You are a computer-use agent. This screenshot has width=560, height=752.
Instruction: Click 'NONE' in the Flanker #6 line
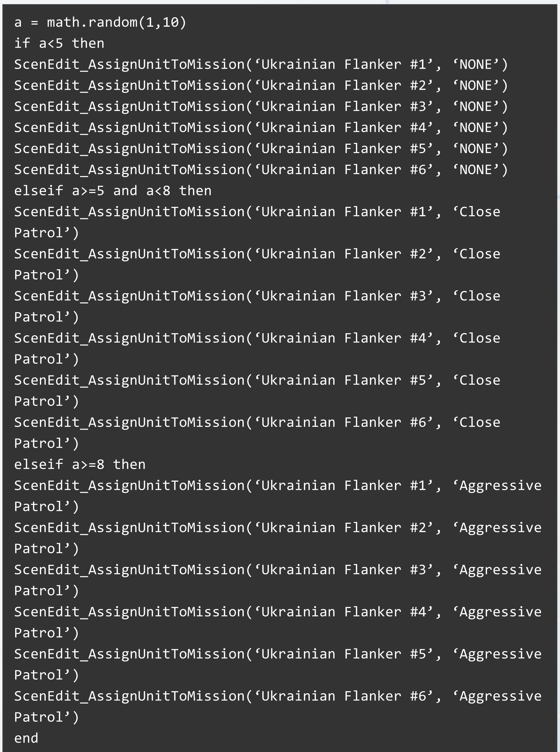click(x=476, y=170)
